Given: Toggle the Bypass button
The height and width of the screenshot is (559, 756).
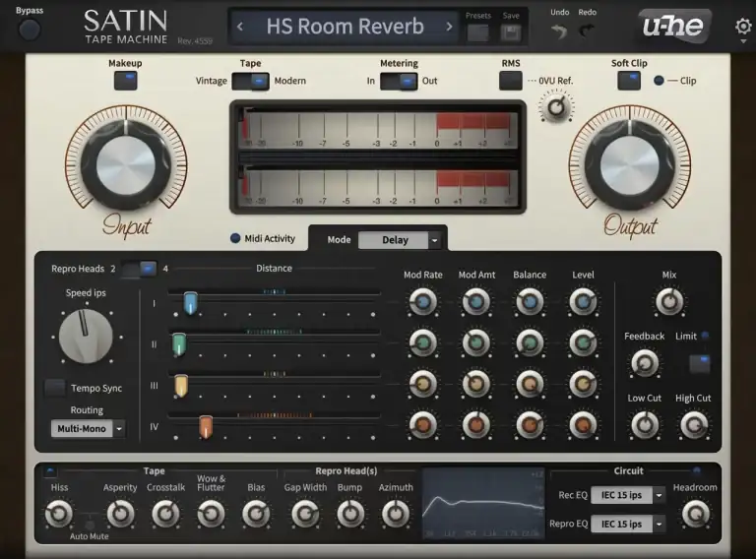Looking at the screenshot, I should pos(30,30).
